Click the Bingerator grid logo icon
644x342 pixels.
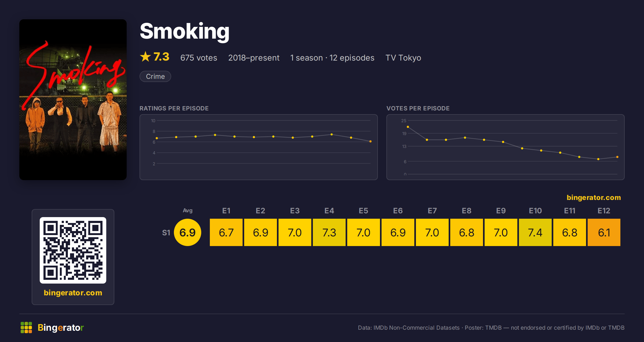(x=26, y=328)
